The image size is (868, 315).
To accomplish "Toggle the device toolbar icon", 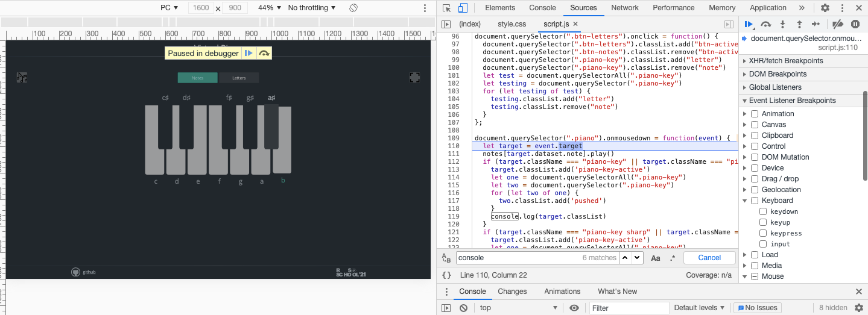I will 463,8.
